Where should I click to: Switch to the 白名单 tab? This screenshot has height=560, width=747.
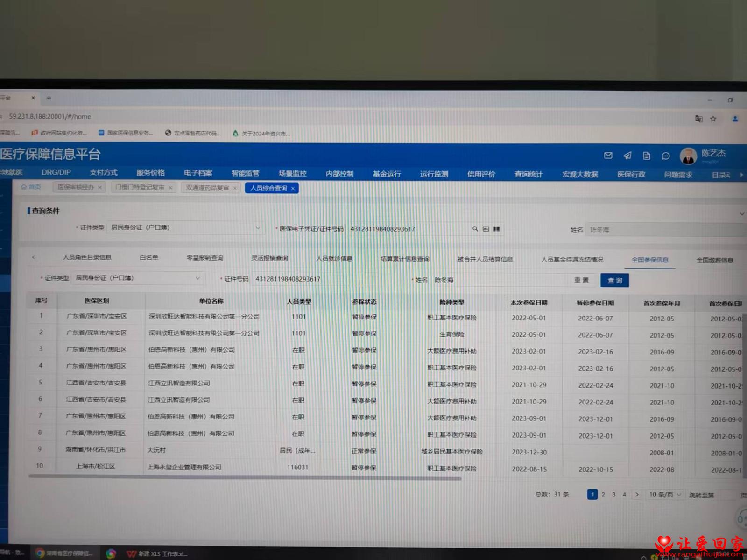(x=149, y=257)
